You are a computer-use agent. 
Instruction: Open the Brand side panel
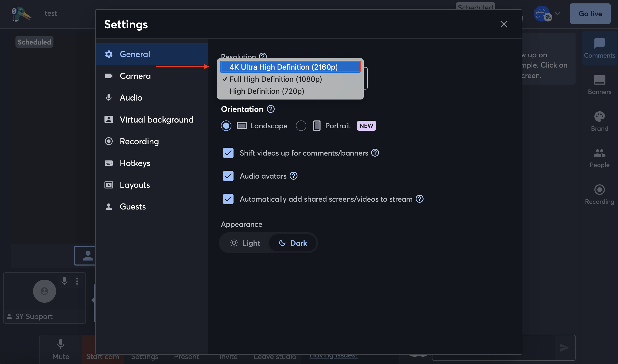pos(599,122)
